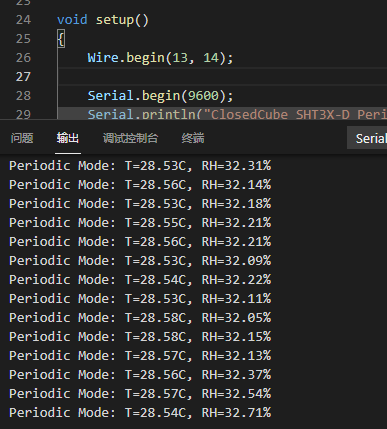Click output line RH=32.11%
The image size is (387, 429).
coord(140,299)
